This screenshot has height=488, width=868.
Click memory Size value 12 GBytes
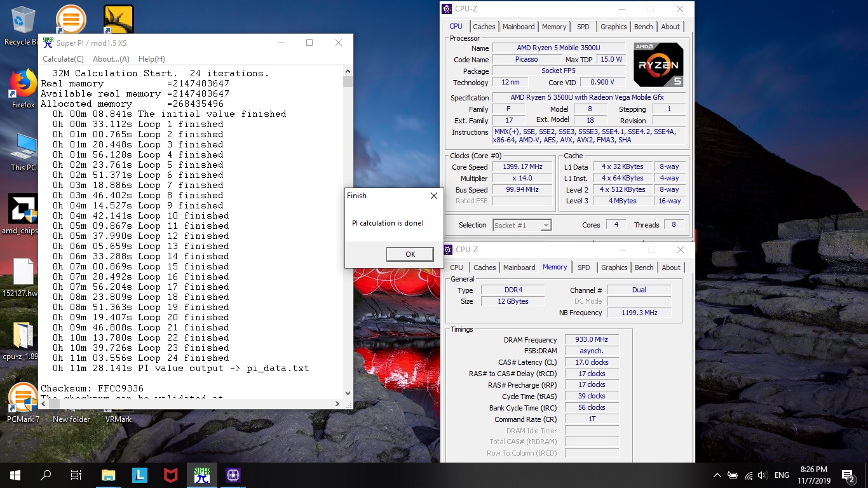513,301
